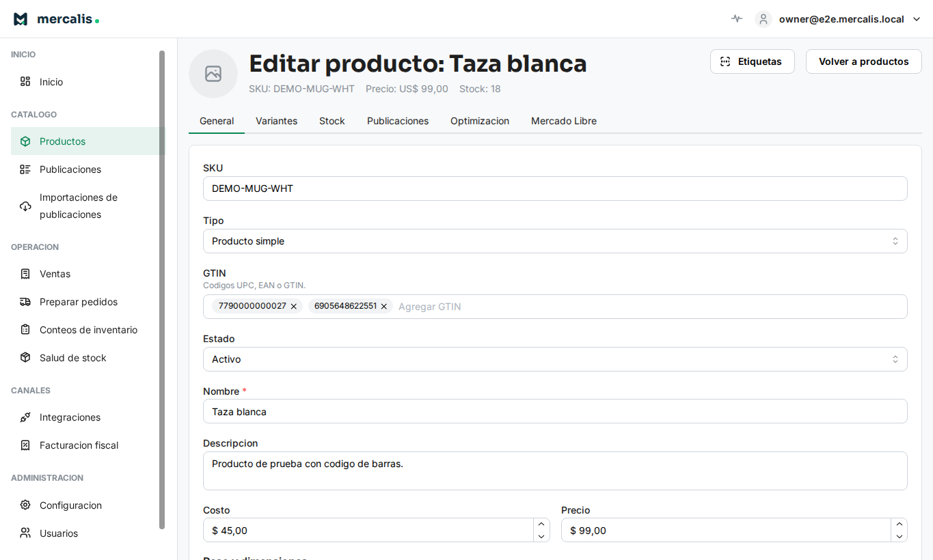The height and width of the screenshot is (560, 933).
Task: Click the Integraciones plug icon
Action: point(25,417)
